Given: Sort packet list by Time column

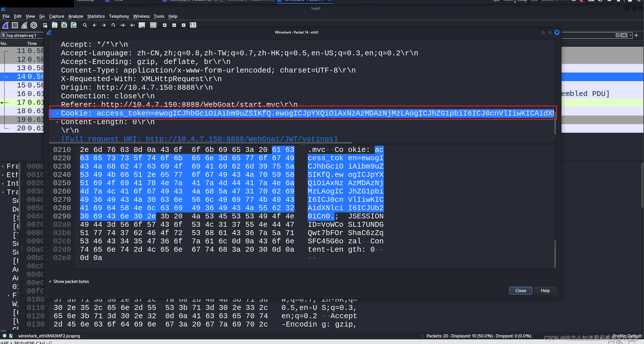Looking at the screenshot, I should pos(34,44).
